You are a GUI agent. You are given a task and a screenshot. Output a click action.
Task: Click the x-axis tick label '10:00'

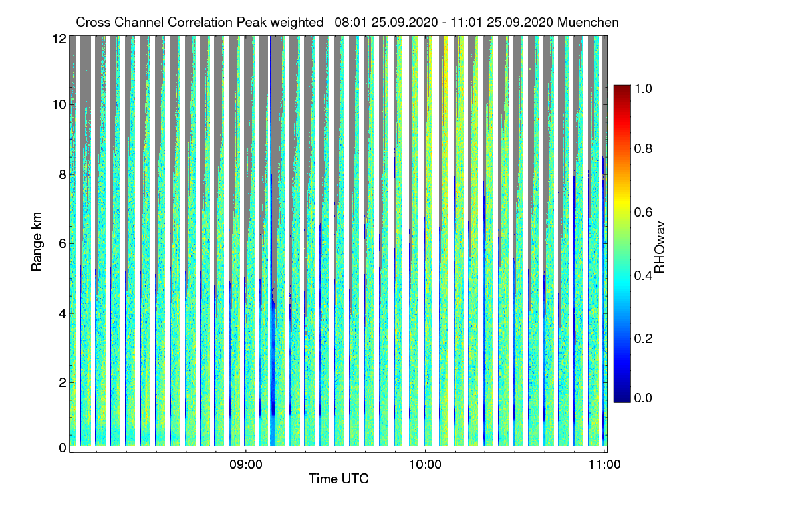coord(425,465)
